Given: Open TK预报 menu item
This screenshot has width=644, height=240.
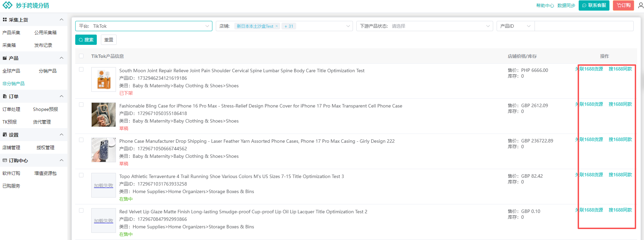Looking at the screenshot, I should 10,122.
